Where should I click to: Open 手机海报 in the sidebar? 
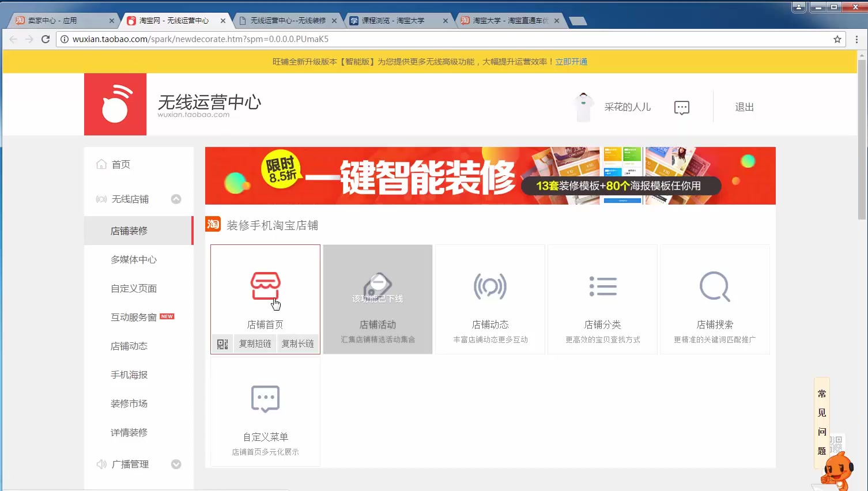click(129, 375)
